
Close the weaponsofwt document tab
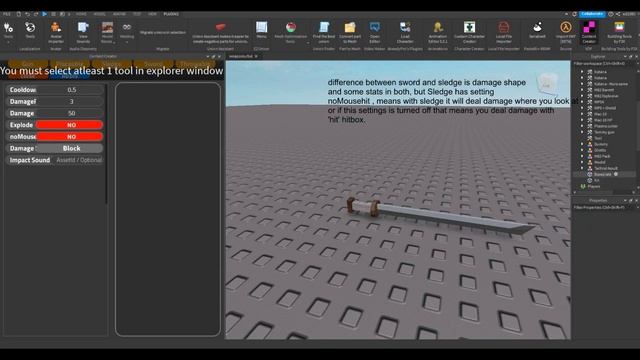pyautogui.click(x=256, y=56)
